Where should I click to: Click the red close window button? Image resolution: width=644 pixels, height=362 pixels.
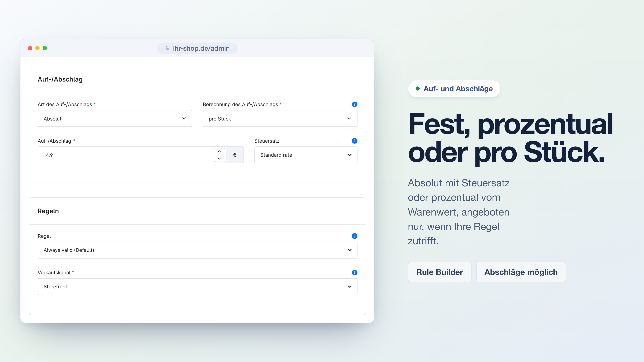pyautogui.click(x=30, y=48)
